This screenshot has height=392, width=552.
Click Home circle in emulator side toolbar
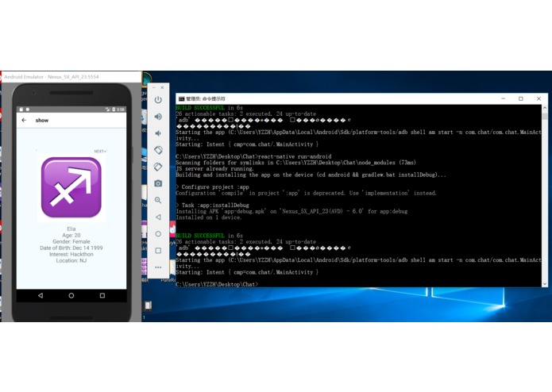(x=158, y=234)
